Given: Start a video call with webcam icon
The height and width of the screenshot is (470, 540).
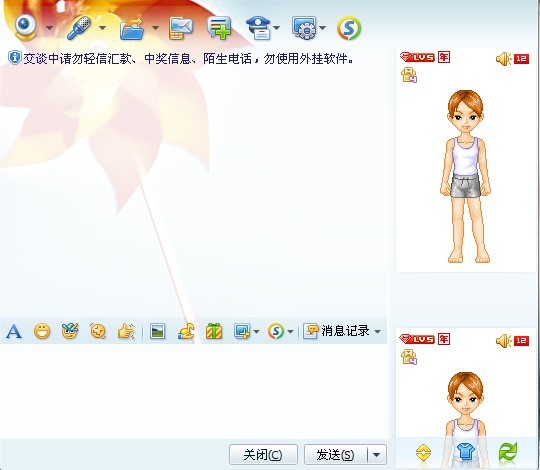Looking at the screenshot, I should pos(25,28).
